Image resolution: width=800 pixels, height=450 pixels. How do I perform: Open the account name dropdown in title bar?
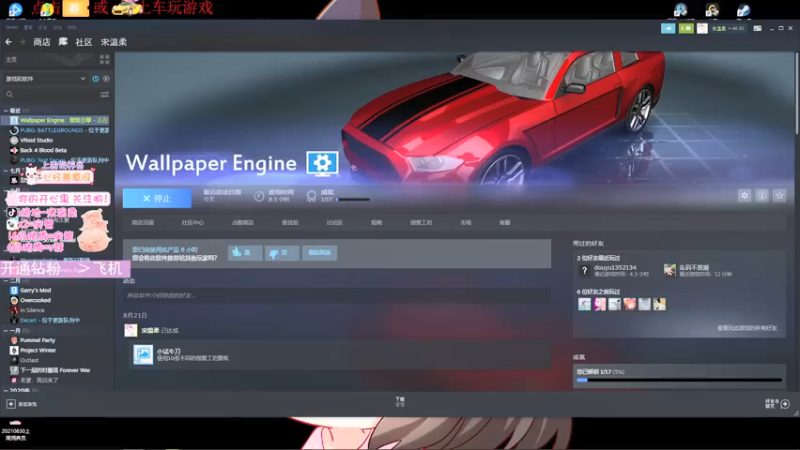coord(728,29)
